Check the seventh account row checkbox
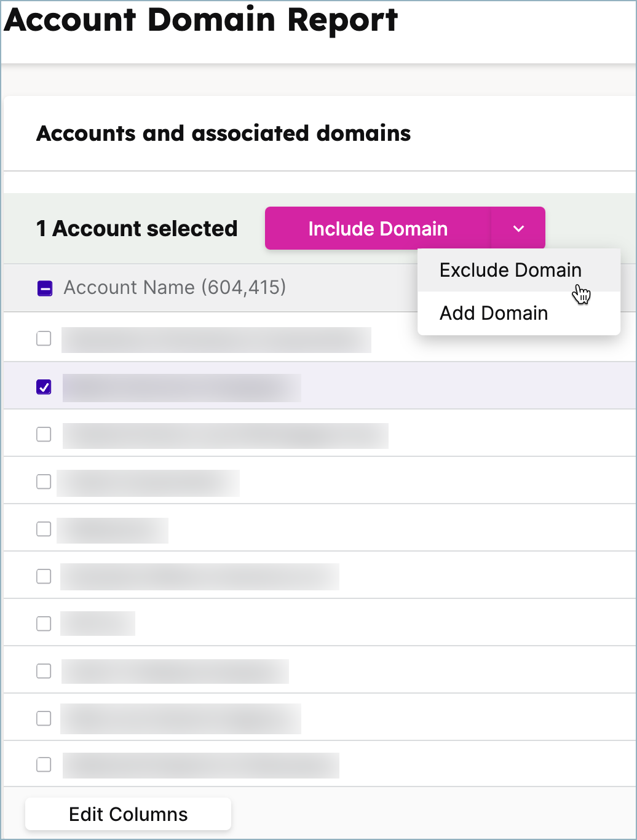The height and width of the screenshot is (840, 637). coord(44,623)
